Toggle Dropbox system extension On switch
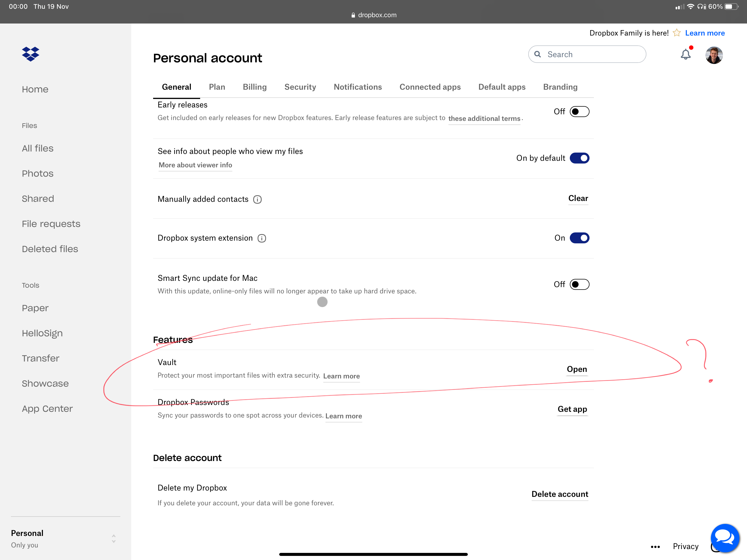 pyautogui.click(x=579, y=238)
